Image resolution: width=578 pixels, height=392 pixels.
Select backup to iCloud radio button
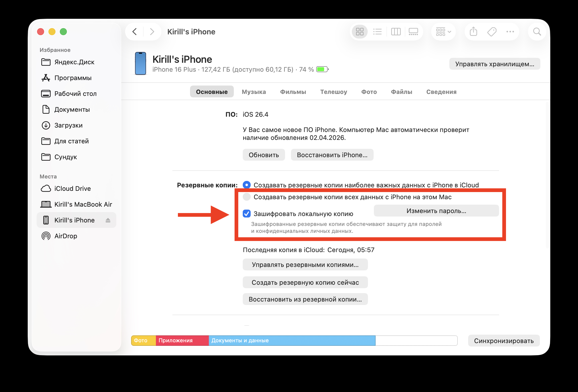(x=246, y=185)
